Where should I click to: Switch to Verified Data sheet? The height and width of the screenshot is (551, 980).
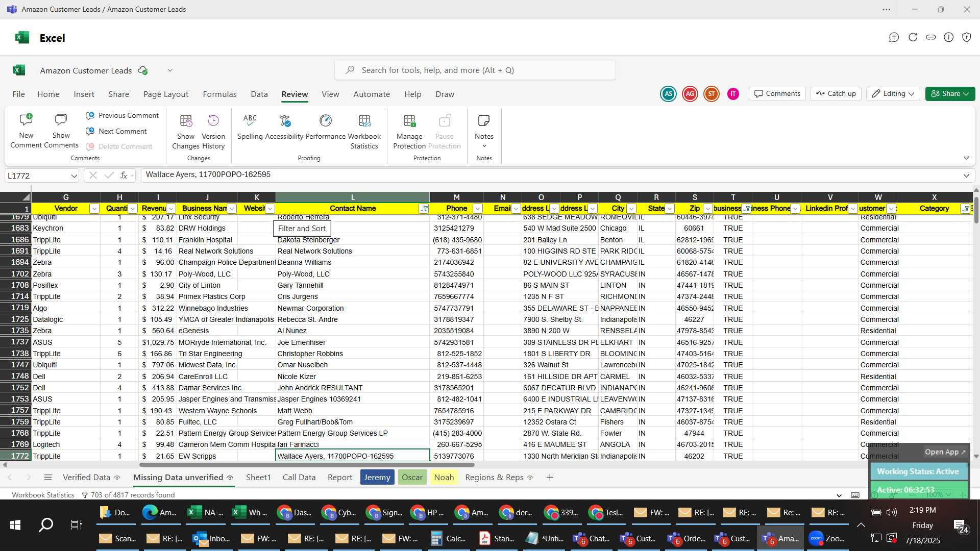pos(91,478)
